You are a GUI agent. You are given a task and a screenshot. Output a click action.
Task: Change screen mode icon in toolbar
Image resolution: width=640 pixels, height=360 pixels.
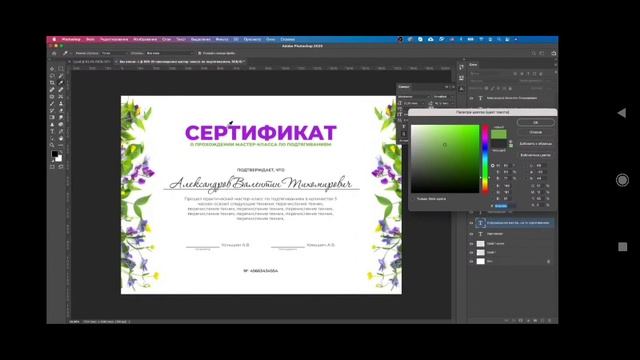tap(61, 167)
